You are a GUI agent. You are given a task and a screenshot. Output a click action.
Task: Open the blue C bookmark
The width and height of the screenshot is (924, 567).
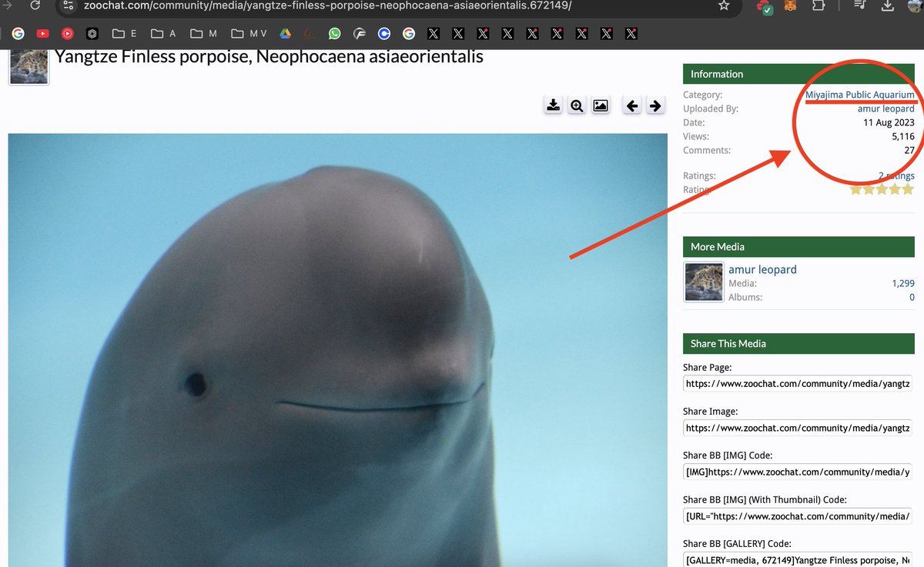[x=383, y=34]
